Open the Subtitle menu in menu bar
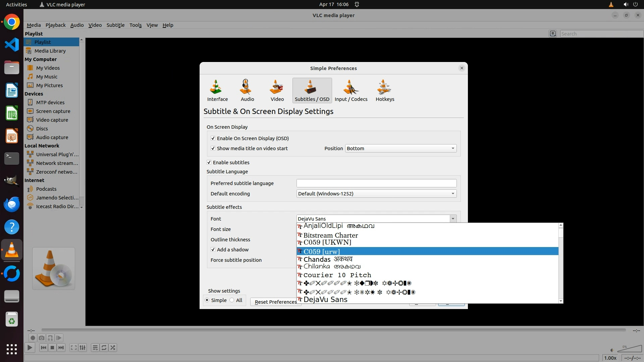Screen dimensions: 644x362 (x=115, y=25)
